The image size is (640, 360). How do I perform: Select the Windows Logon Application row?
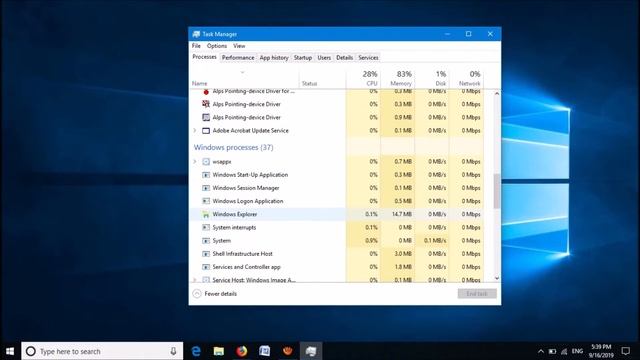[337, 201]
